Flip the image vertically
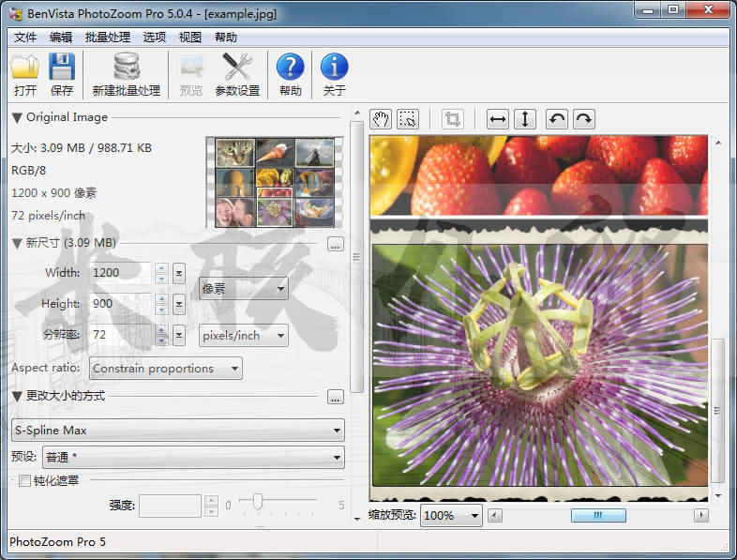Viewport: 737px width, 560px height. click(x=525, y=119)
